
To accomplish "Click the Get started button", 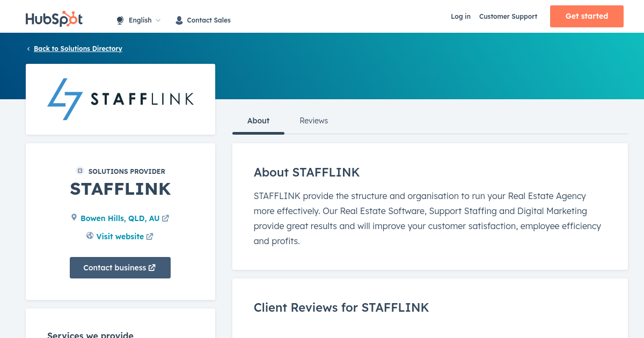I will (x=587, y=16).
